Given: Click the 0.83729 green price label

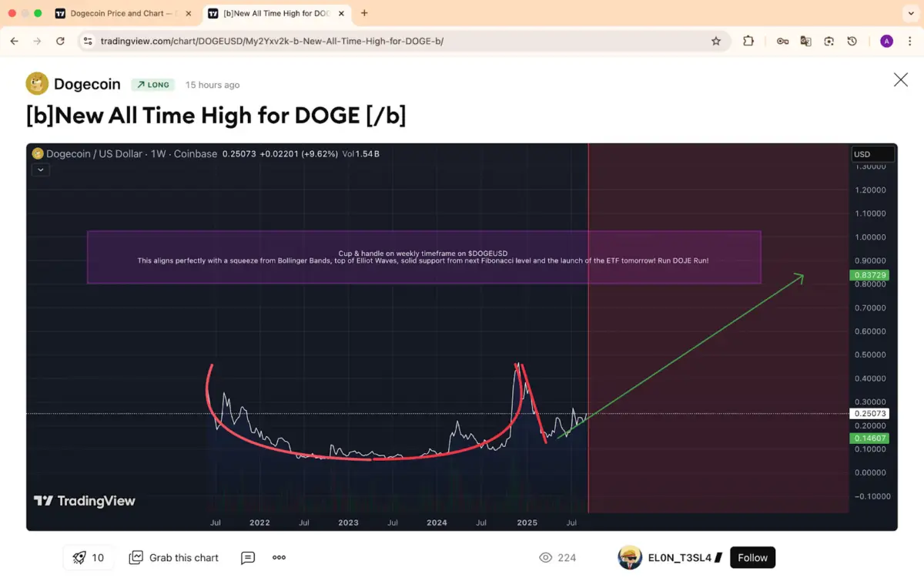Looking at the screenshot, I should (x=869, y=275).
